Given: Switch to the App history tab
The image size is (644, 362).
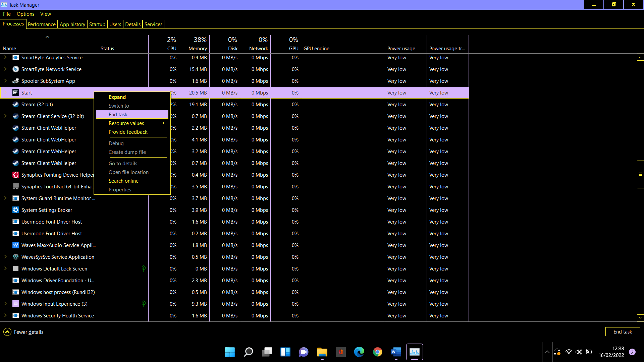Looking at the screenshot, I should (72, 24).
